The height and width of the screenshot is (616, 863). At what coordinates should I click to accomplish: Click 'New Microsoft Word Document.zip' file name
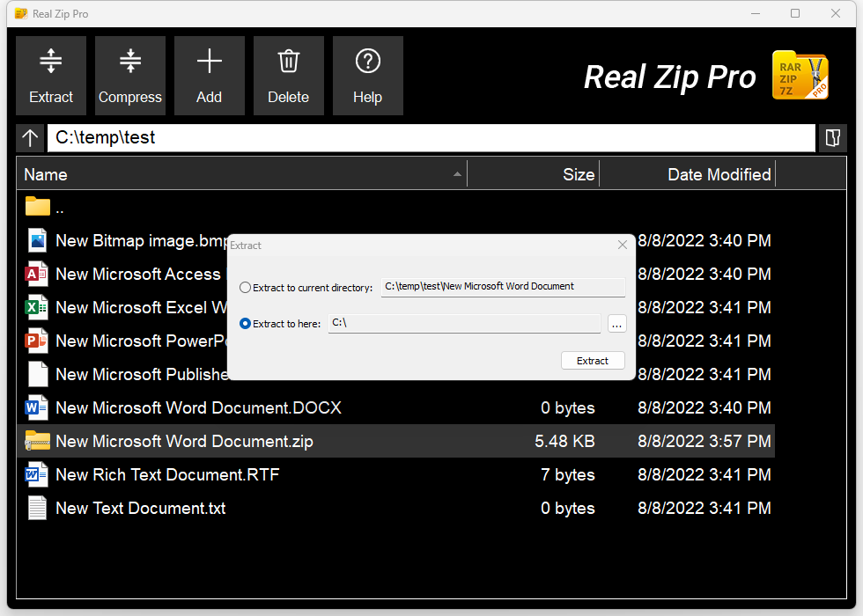click(x=184, y=441)
